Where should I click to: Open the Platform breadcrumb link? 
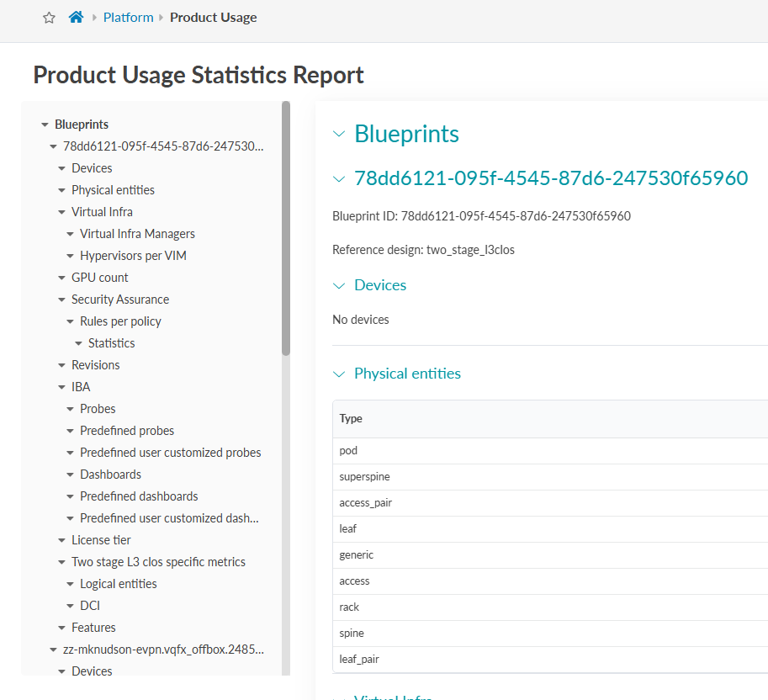128,17
